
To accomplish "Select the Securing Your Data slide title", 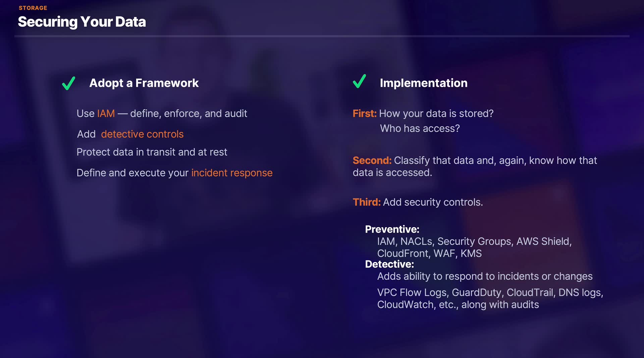I will (x=82, y=22).
